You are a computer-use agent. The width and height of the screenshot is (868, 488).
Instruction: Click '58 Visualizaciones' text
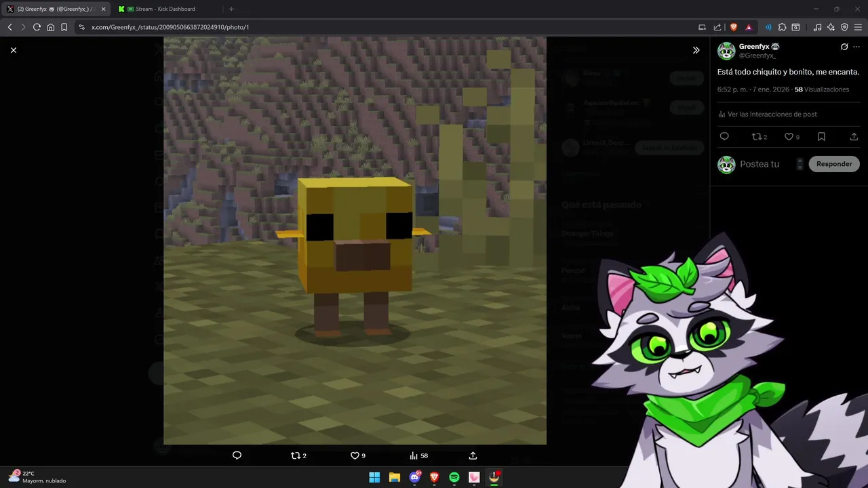coord(822,89)
